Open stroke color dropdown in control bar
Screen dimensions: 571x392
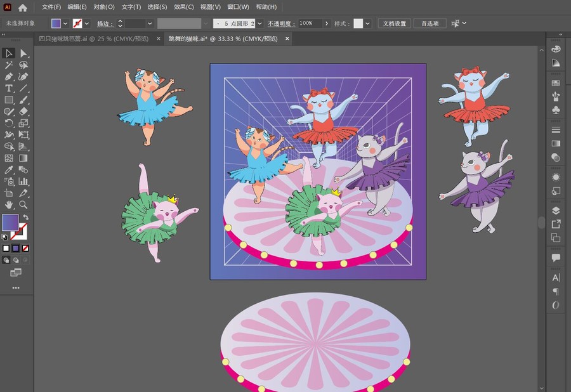pos(87,23)
